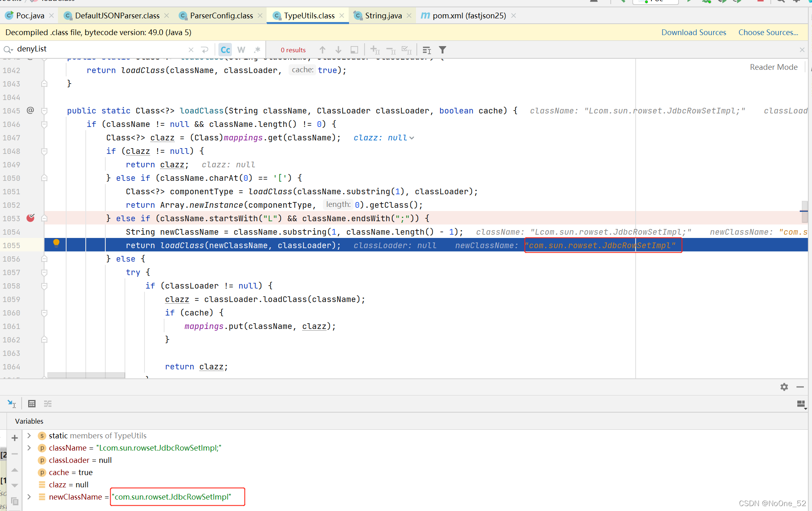Click the new watch plus icon
Image resolution: width=812 pixels, height=511 pixels.
tap(15, 438)
